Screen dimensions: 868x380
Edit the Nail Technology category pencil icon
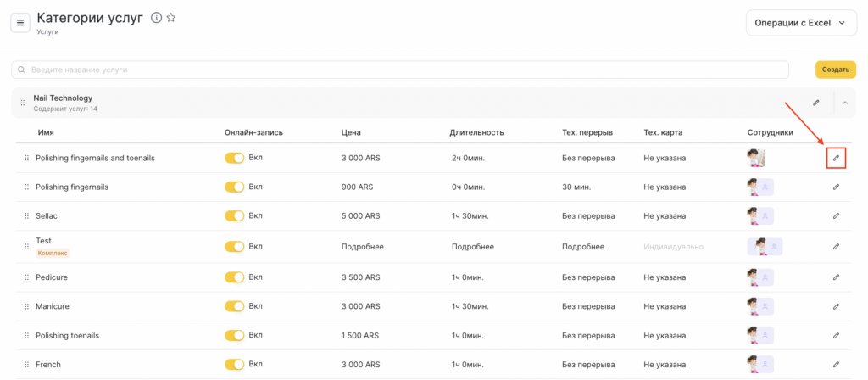[816, 103]
